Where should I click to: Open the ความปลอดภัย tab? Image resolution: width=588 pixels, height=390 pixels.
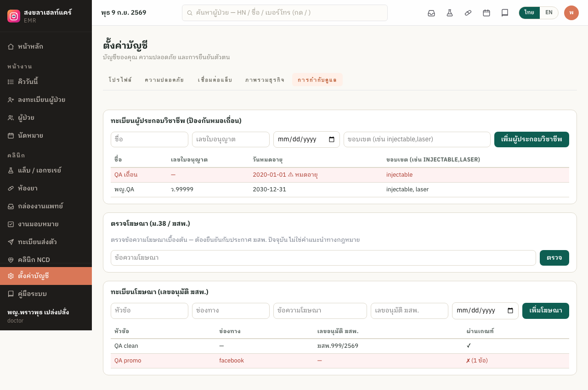(x=164, y=80)
